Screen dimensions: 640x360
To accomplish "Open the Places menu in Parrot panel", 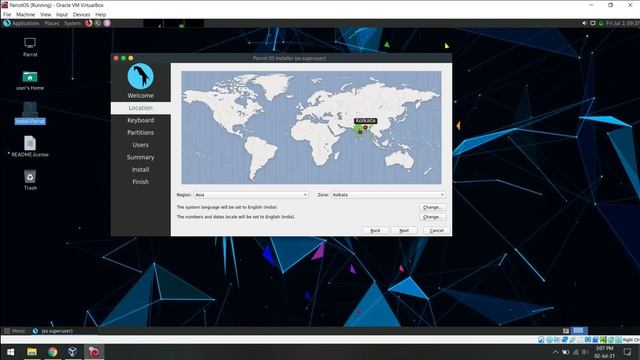I will tap(52, 23).
